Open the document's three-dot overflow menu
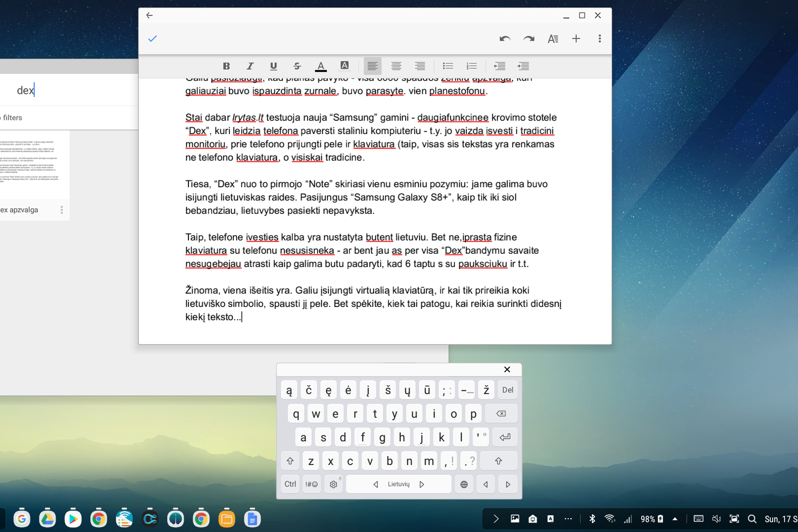Viewport: 798px width, 532px height. [600, 39]
